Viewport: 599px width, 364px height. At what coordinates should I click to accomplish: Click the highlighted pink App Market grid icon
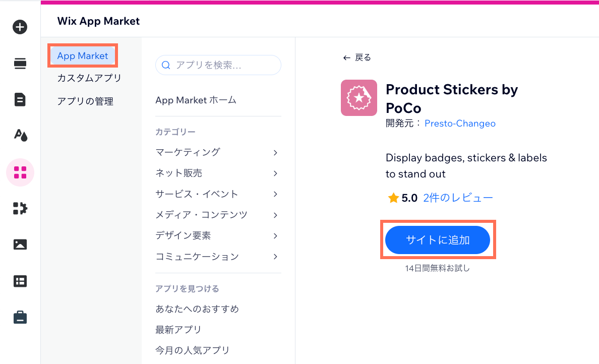click(20, 172)
